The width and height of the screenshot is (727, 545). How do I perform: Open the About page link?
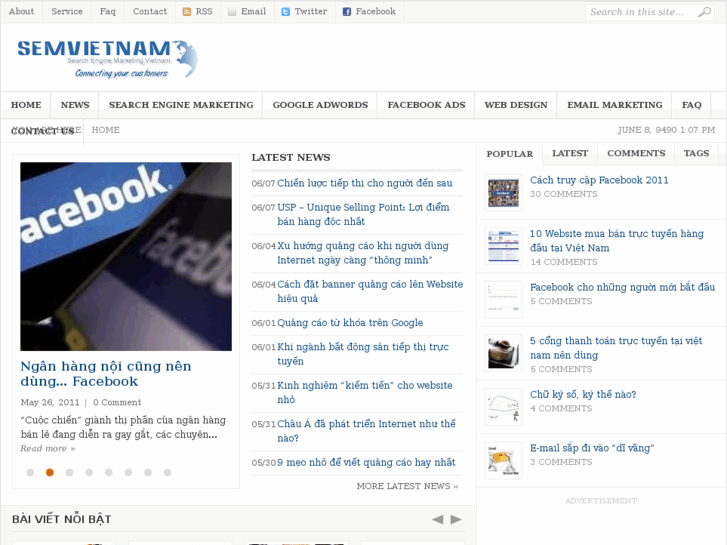point(21,12)
